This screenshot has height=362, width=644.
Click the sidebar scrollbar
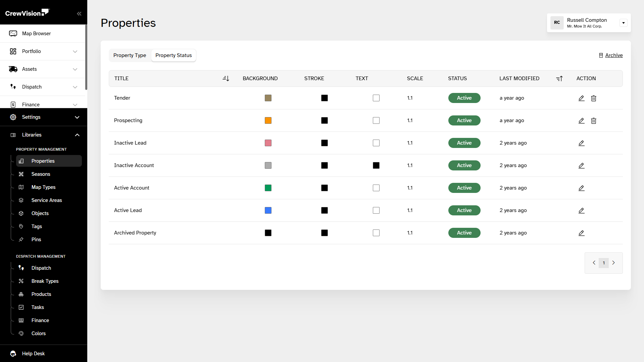(x=86, y=57)
